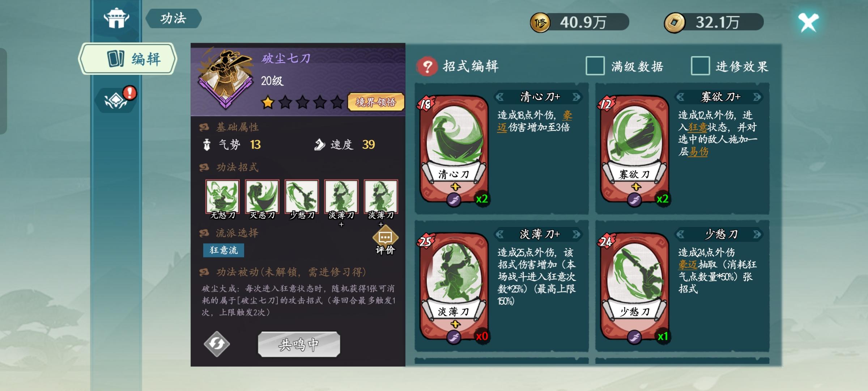
Task: Click the red question mark help icon
Action: pos(427,66)
